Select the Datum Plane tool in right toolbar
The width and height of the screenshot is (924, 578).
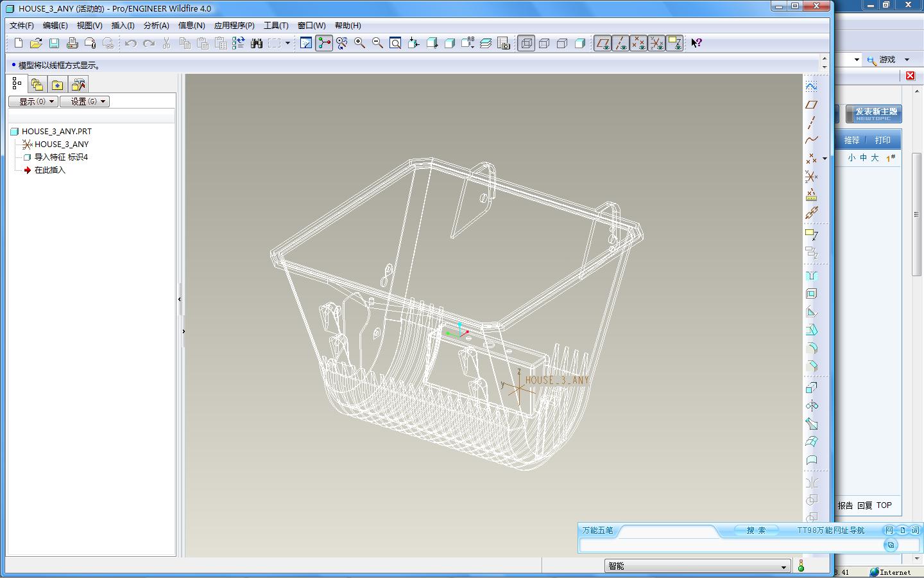pyautogui.click(x=812, y=104)
